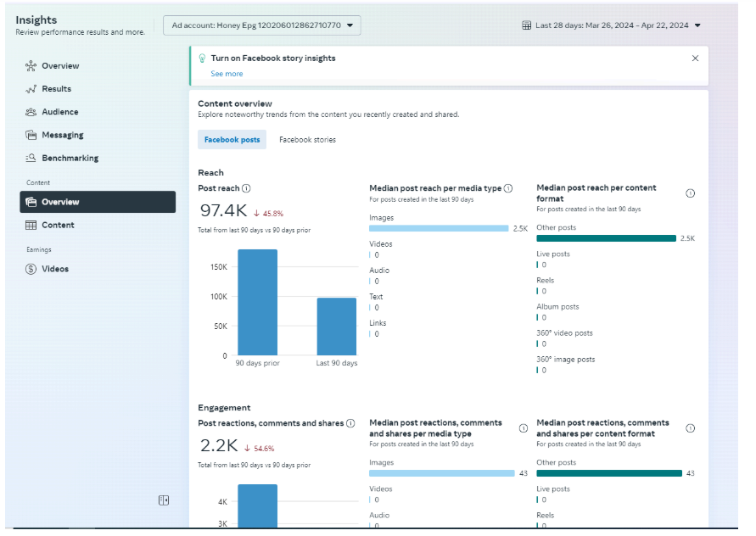The width and height of the screenshot is (756, 536).
Task: Collapse the sidebar with the panel toggle icon
Action: pyautogui.click(x=164, y=500)
